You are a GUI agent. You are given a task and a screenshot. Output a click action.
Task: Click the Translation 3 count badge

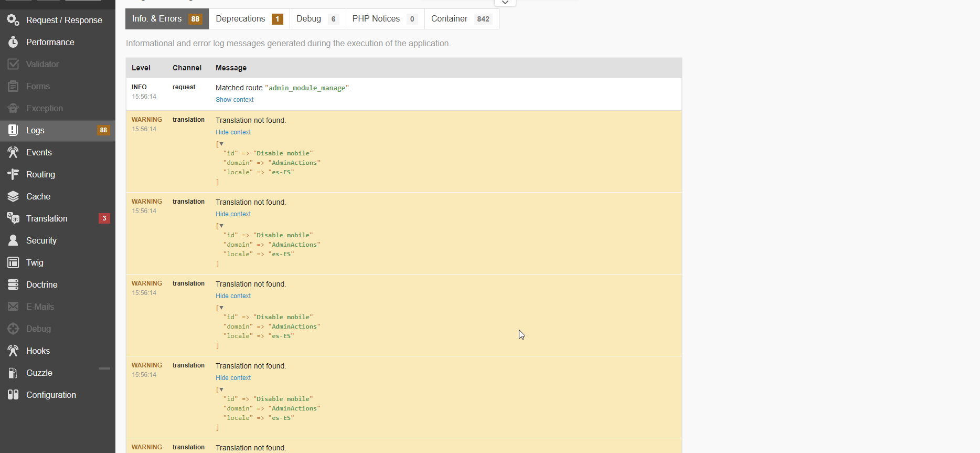pyautogui.click(x=104, y=218)
